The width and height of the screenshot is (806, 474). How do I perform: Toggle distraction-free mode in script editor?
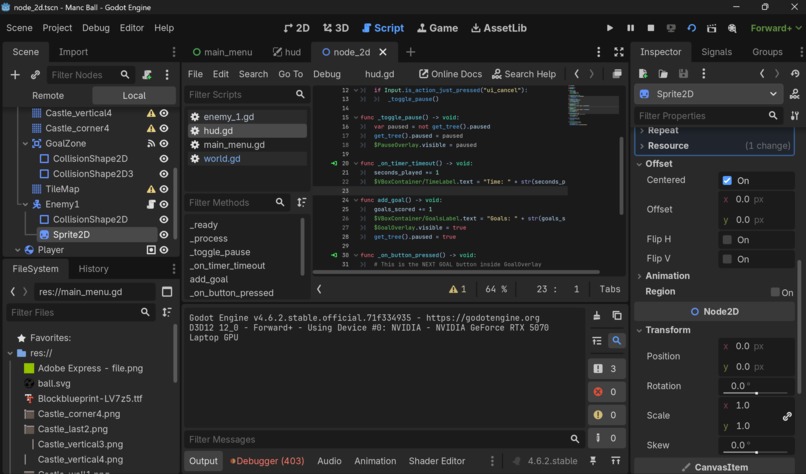pos(619,52)
